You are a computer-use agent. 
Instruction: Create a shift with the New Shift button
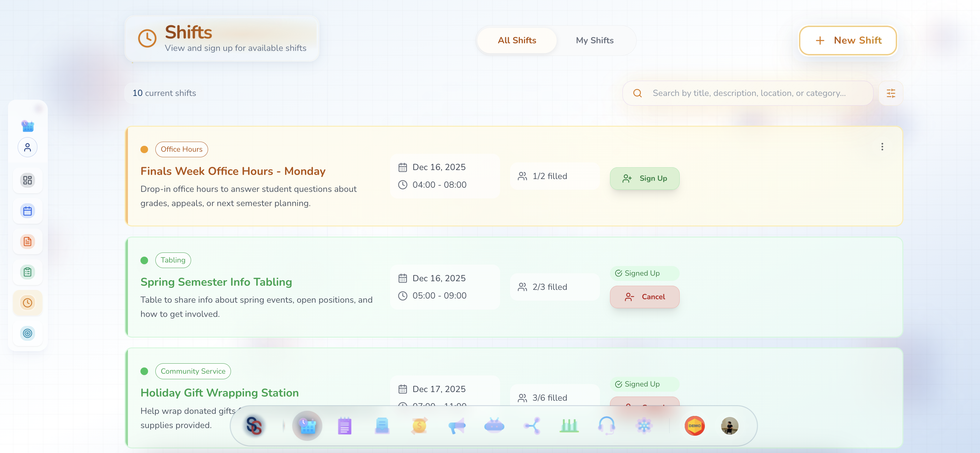click(x=848, y=40)
